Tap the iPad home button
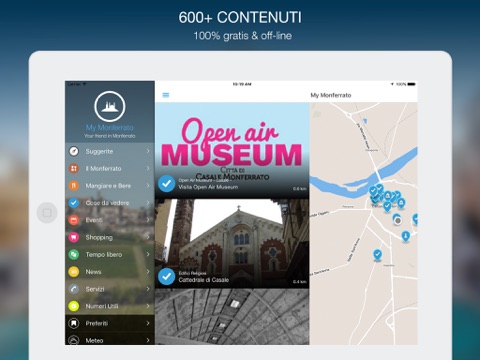 tap(47, 213)
